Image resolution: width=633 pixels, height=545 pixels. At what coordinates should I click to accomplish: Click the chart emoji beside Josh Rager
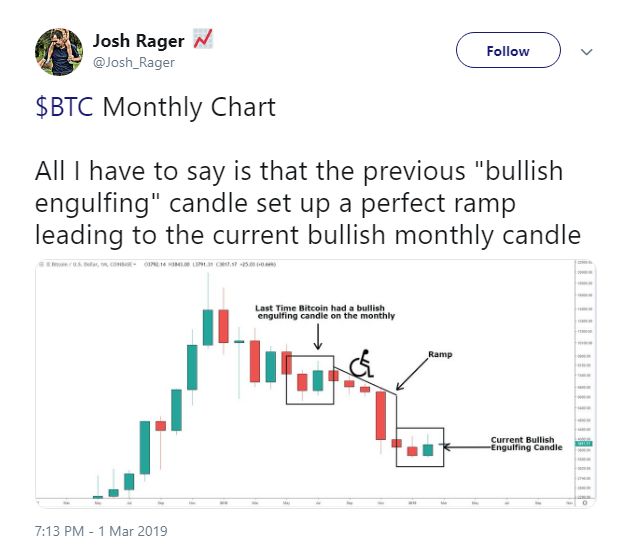pos(202,40)
